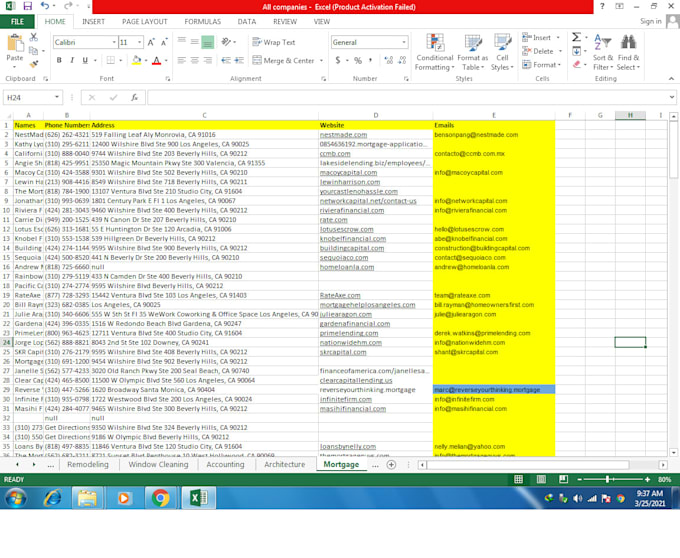
Task: Click the Undo arrow icon
Action: 44,6
